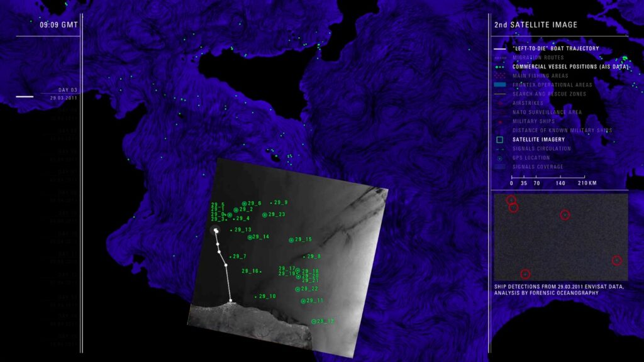This screenshot has width=644, height=362.
Task: Toggle the "Left-to-Die" Boat Trajectory layer
Action: click(x=555, y=48)
